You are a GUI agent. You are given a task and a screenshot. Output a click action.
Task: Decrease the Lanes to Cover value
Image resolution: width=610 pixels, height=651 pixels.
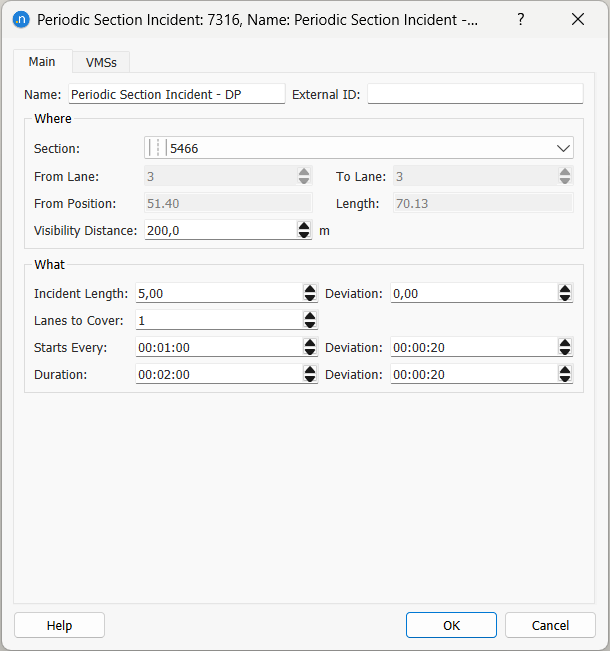(310, 325)
